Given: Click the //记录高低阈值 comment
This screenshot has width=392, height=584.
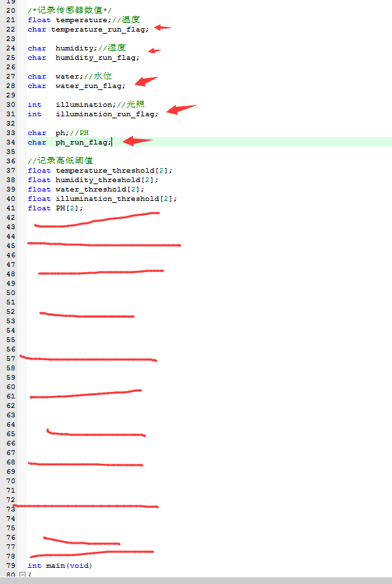Looking at the screenshot, I should pos(60,161).
